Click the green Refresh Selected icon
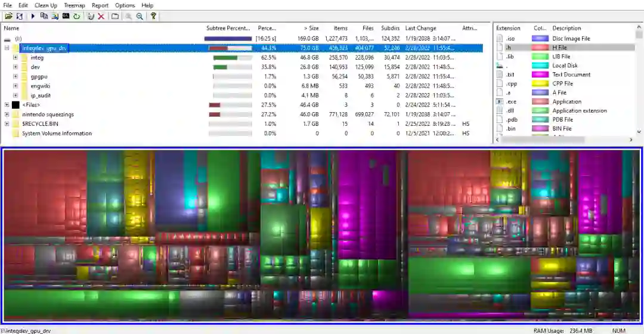Viewport: 644px width, 334px height. click(x=77, y=17)
